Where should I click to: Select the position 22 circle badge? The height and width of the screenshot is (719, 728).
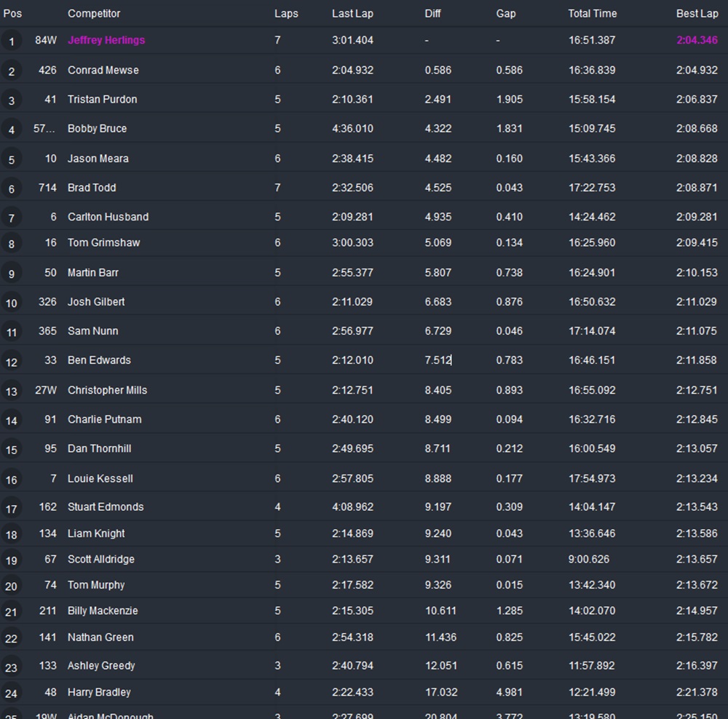click(11, 638)
